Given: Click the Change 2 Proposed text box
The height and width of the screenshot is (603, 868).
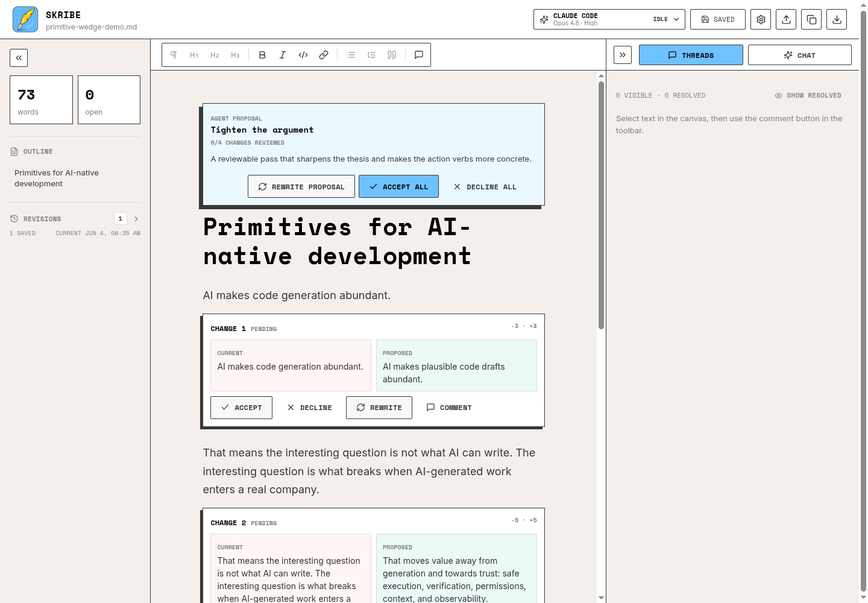Looking at the screenshot, I should click(456, 568).
